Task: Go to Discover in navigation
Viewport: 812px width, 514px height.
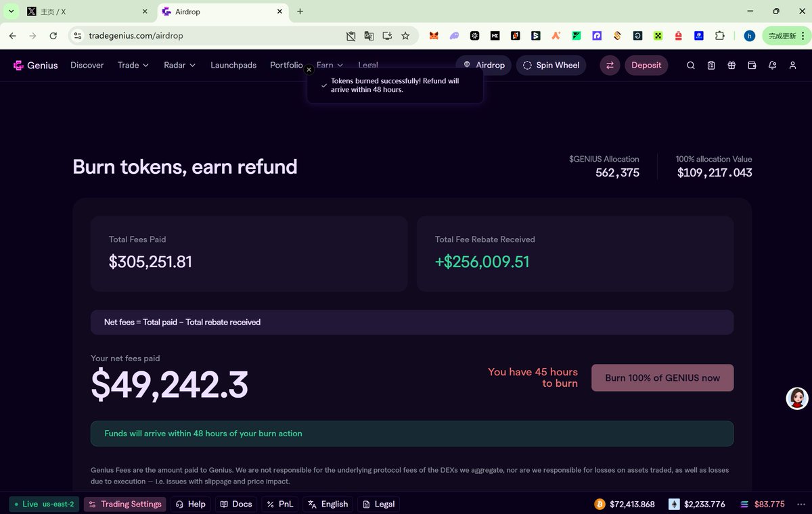Action: [87, 65]
